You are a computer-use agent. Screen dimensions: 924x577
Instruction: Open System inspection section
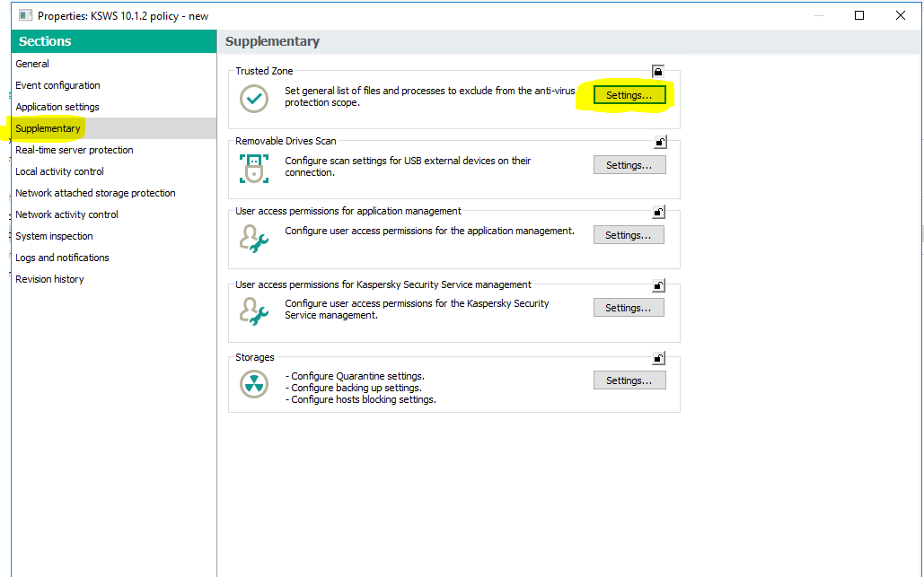tap(114, 236)
